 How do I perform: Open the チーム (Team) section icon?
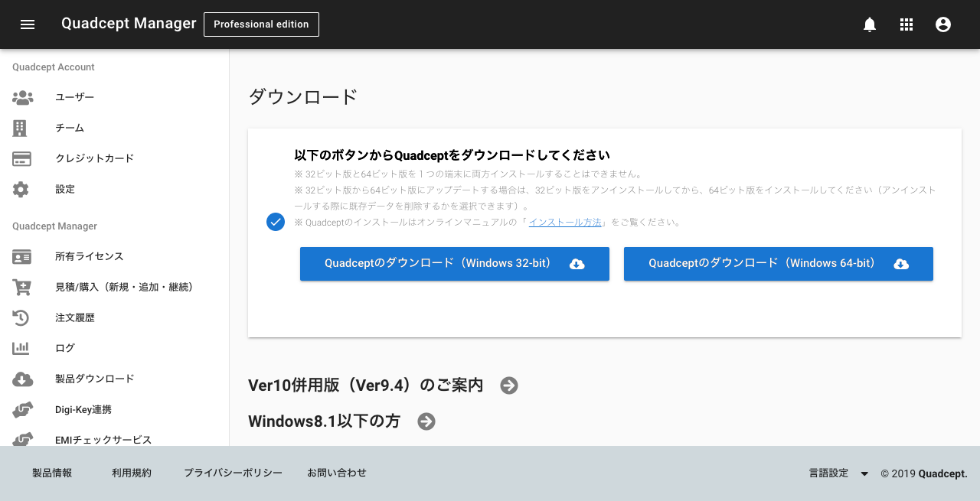[x=22, y=128]
